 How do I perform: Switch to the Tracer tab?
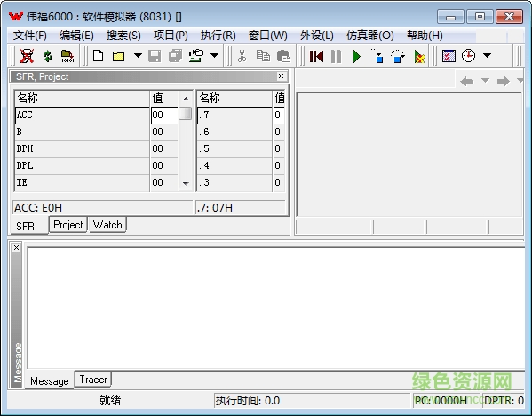pos(93,380)
